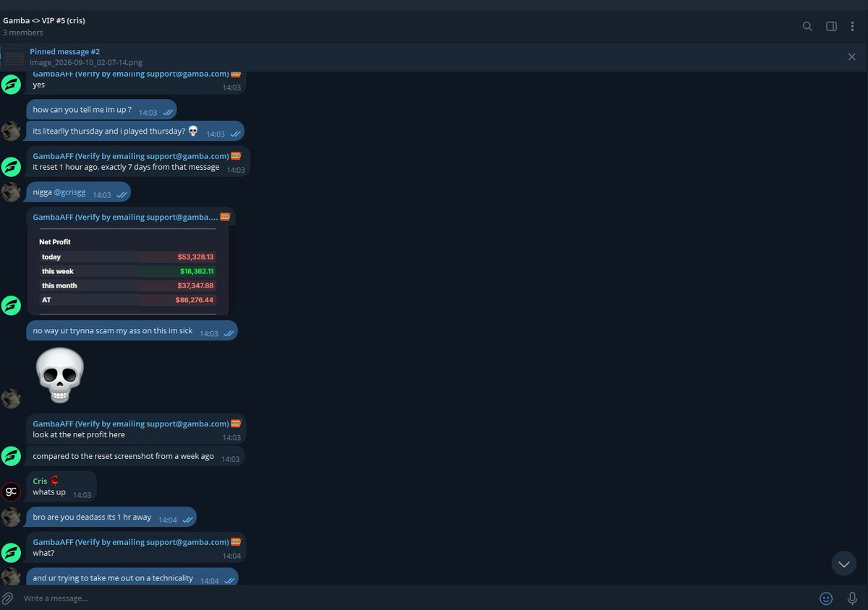This screenshot has height=610, width=868.
Task: Click GambaAFF avatar beside 'what?' message
Action: [11, 553]
